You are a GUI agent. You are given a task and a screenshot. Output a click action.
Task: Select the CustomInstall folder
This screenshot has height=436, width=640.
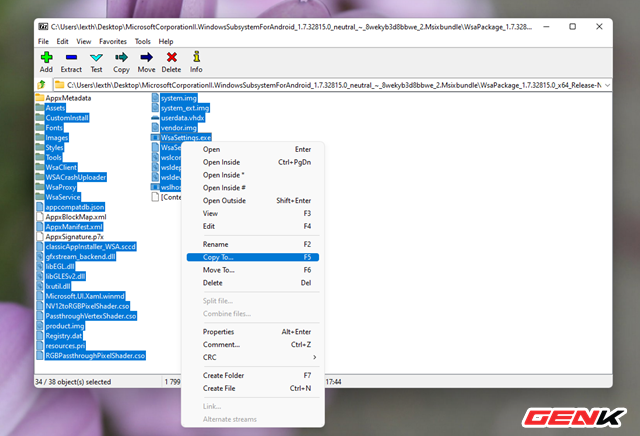click(x=67, y=118)
